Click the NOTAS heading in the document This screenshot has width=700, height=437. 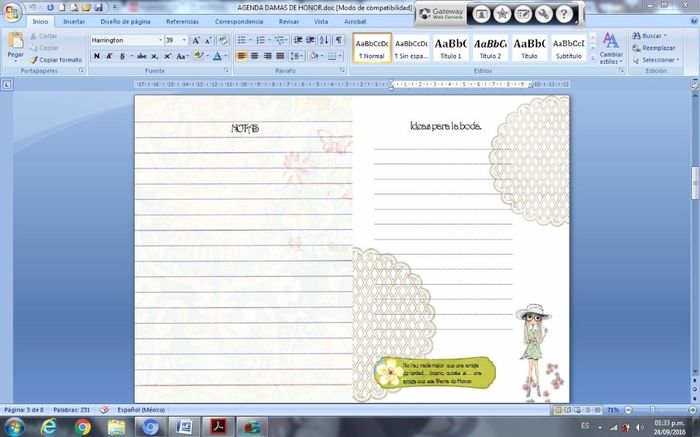coord(245,129)
